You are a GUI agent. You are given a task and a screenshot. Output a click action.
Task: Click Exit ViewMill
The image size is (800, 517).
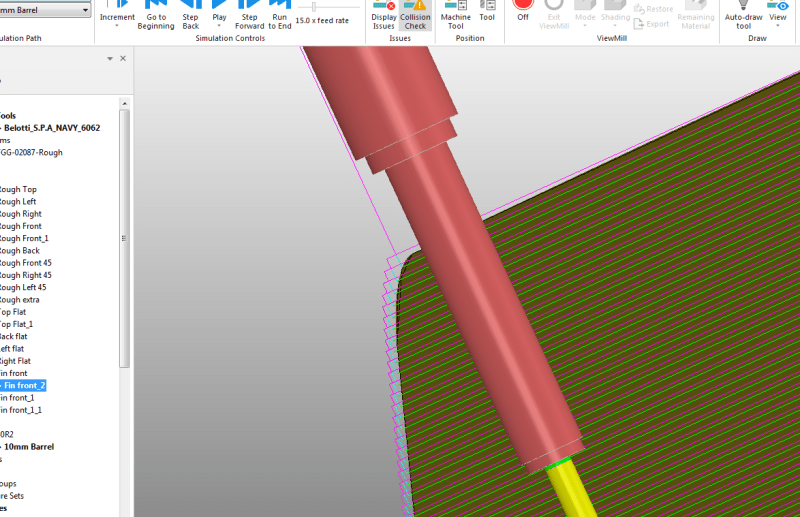[x=554, y=15]
